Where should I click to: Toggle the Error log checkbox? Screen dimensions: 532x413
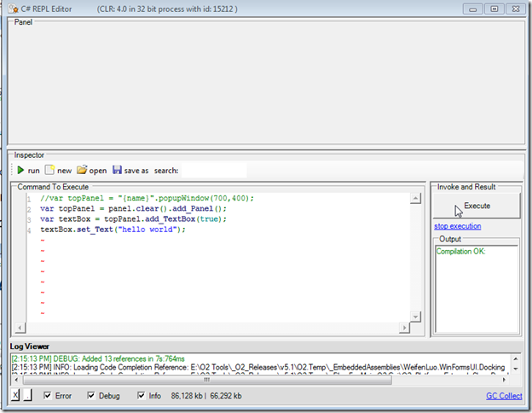48,395
